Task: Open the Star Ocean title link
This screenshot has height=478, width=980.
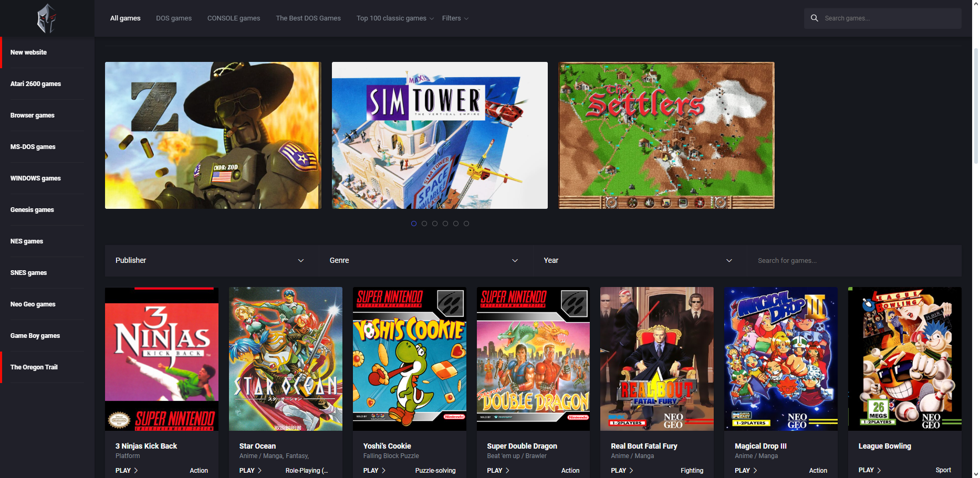Action: point(257,446)
